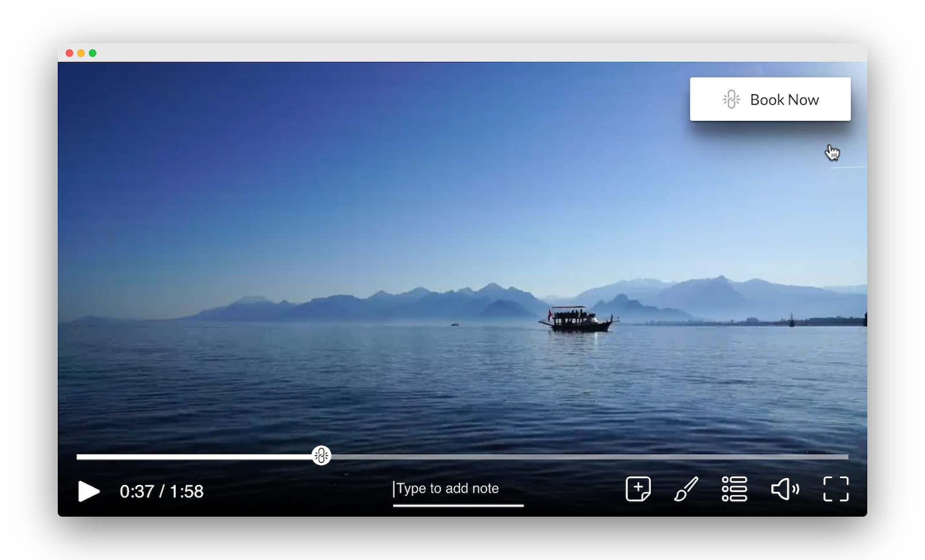Click the 0:37 current time readout
Screen dimensions: 925x560
pyautogui.click(x=136, y=491)
